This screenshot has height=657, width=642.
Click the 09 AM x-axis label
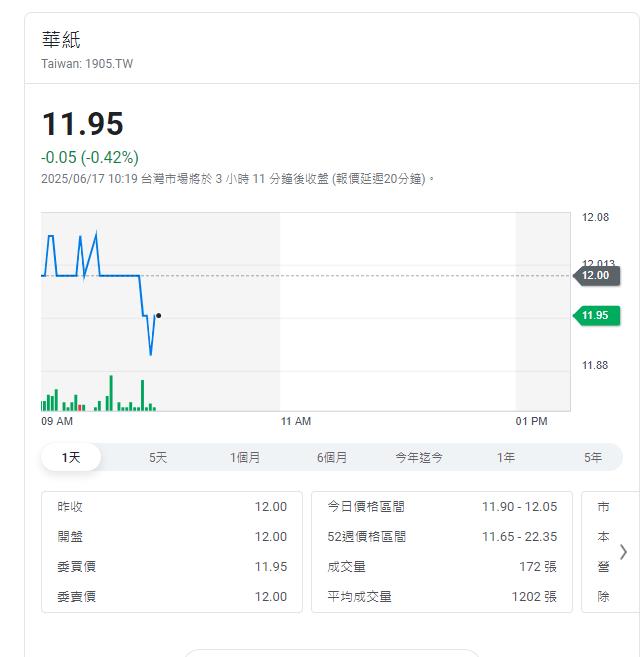pyautogui.click(x=57, y=421)
